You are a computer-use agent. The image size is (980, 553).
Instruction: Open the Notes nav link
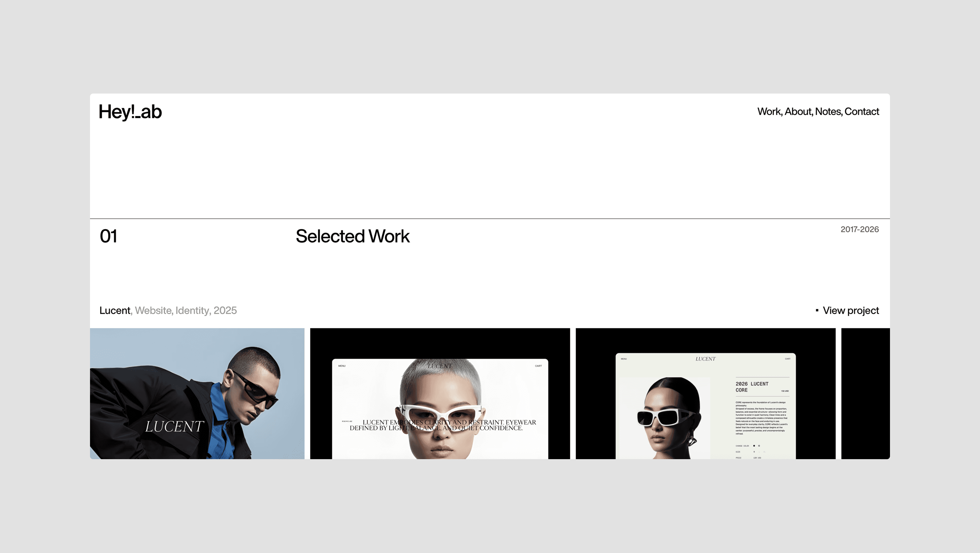pyautogui.click(x=828, y=112)
